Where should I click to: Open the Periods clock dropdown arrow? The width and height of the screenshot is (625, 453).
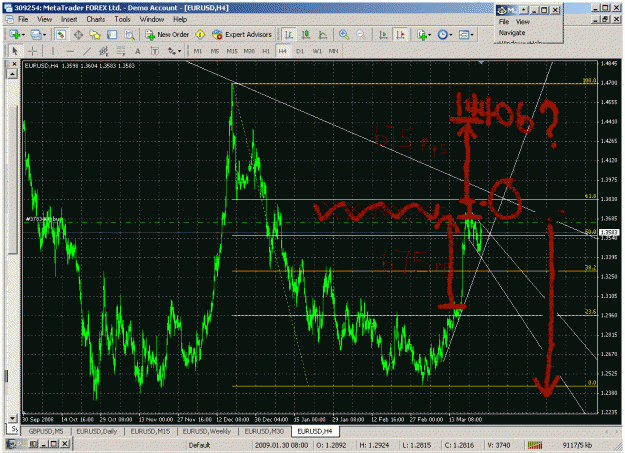pos(450,35)
